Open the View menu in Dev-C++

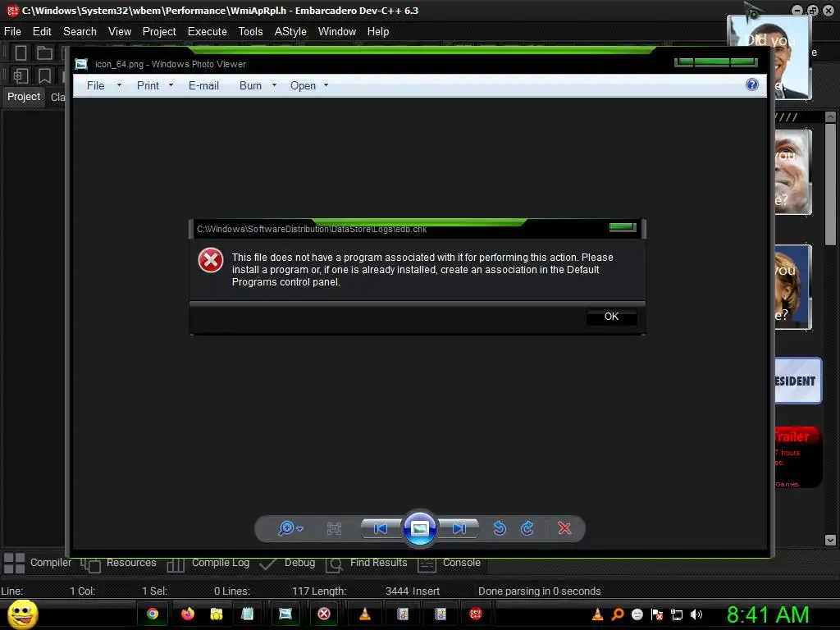(x=120, y=32)
